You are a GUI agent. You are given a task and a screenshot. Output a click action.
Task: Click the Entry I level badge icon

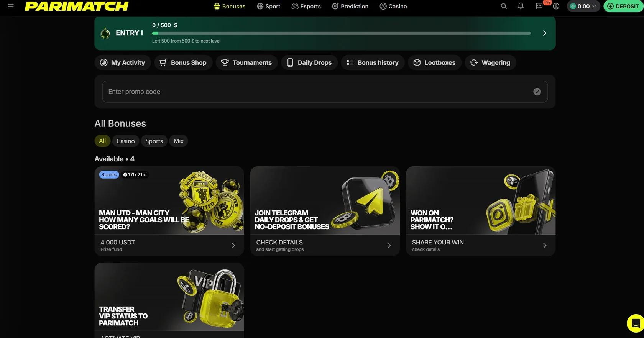click(105, 33)
